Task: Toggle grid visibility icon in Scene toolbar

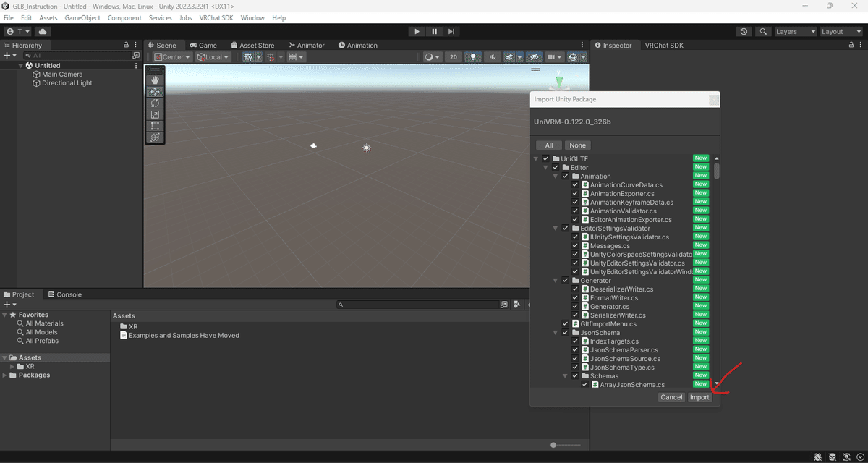Action: click(248, 57)
